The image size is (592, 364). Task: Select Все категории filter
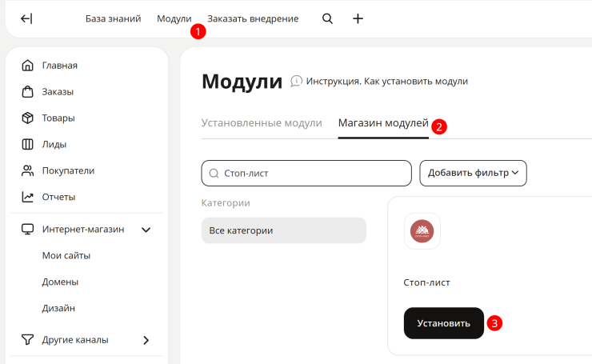pyautogui.click(x=283, y=230)
